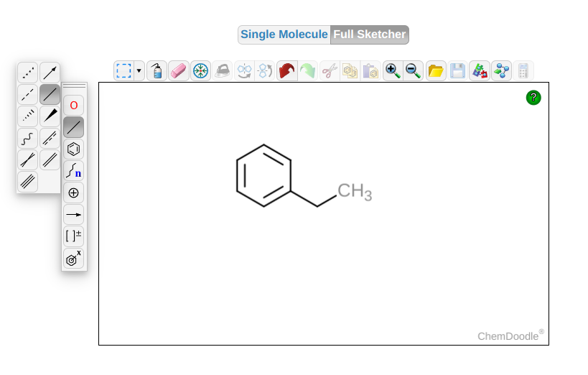The height and width of the screenshot is (375, 588).
Task: Click the copy icon in toolbar
Action: (350, 70)
